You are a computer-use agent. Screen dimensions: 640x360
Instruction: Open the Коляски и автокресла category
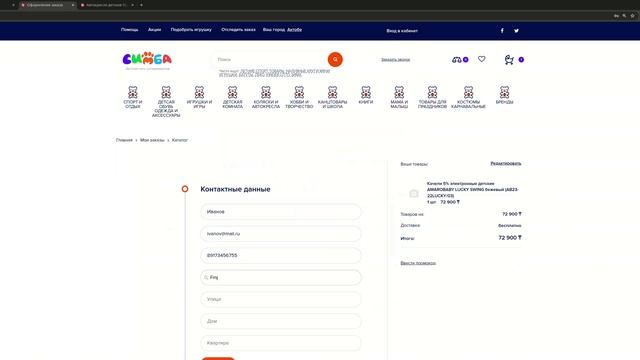point(266,97)
